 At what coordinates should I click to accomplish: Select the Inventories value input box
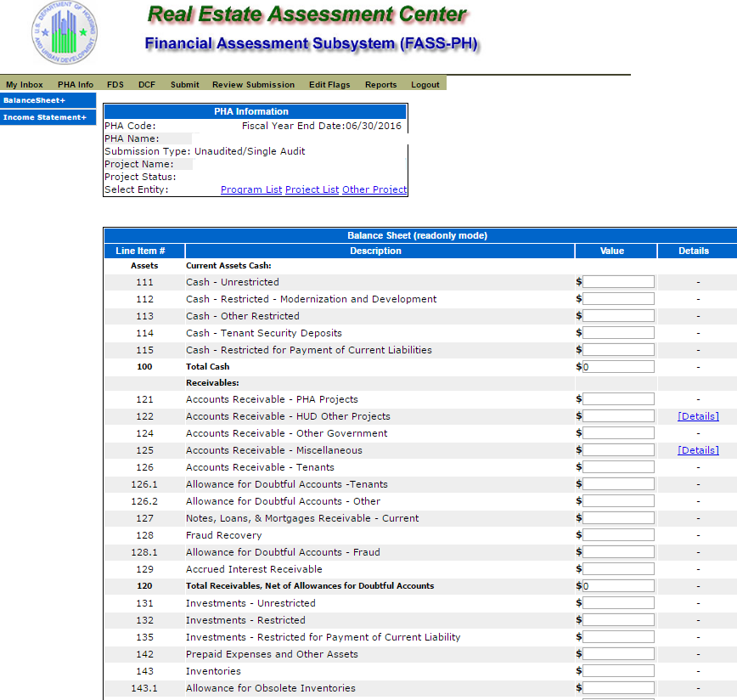pyautogui.click(x=618, y=671)
